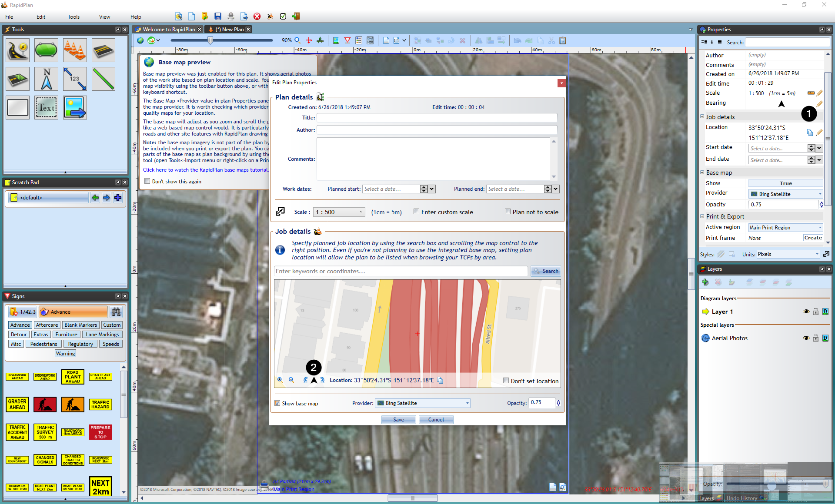Enable Plan not to scale checkbox

click(x=508, y=211)
